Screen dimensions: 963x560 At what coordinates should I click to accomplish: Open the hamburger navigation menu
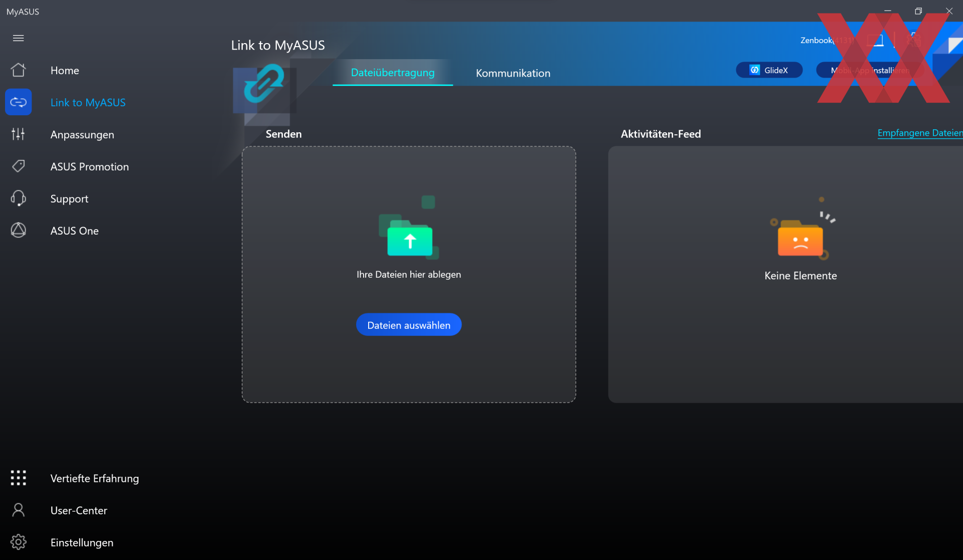(19, 38)
